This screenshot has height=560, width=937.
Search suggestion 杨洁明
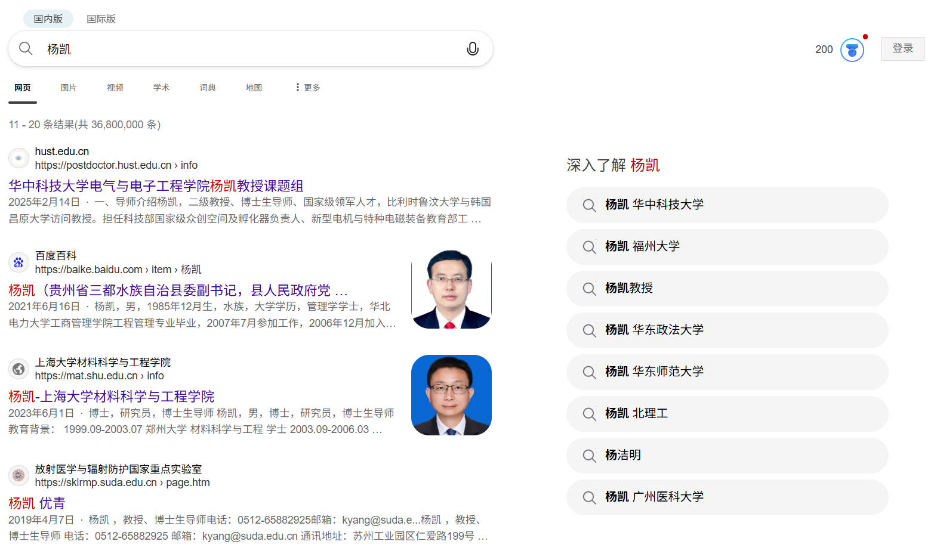tap(727, 456)
